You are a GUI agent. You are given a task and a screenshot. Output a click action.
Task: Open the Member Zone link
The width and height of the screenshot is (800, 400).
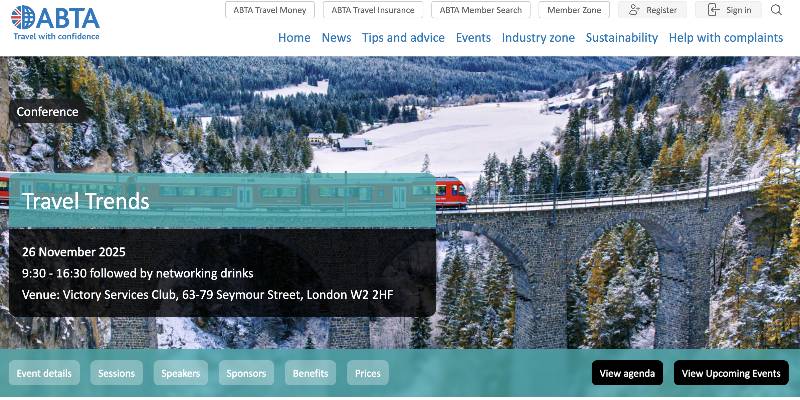[574, 10]
